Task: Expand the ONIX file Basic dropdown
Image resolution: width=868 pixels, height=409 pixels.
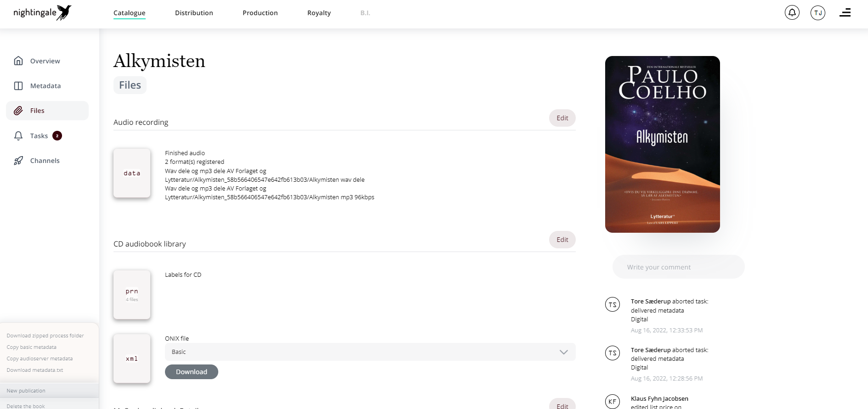Action: coord(370,352)
